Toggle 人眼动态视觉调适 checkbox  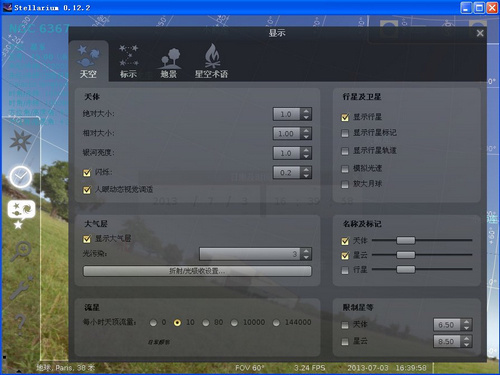tap(87, 190)
